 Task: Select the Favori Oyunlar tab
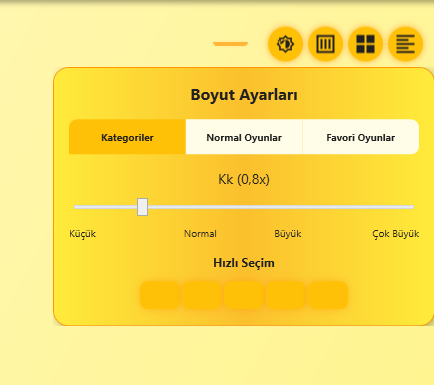(361, 137)
